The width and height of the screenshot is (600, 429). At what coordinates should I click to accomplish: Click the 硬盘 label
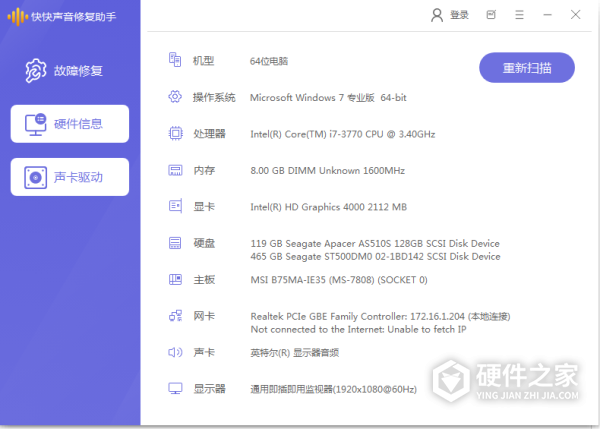coord(204,243)
